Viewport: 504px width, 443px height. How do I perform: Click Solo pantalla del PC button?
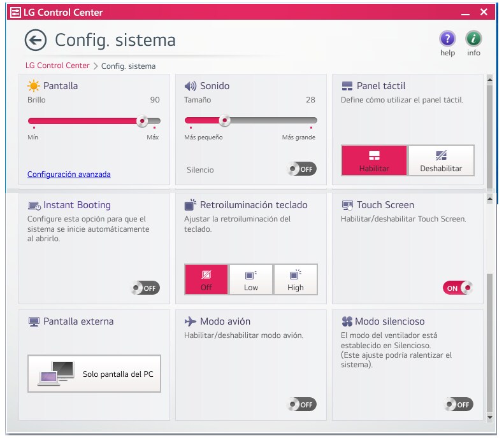(94, 373)
